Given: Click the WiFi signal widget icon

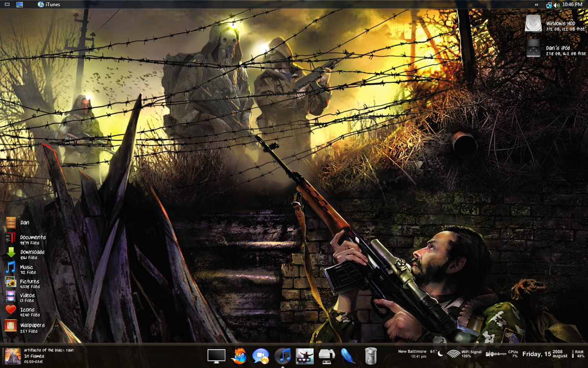Looking at the screenshot, I should tap(453, 354).
